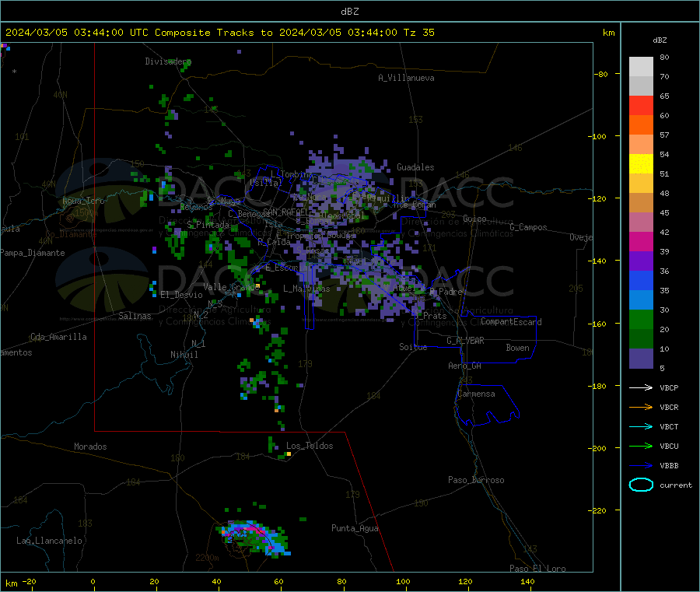The height and width of the screenshot is (592, 700).
Task: Click the 'Aero_GA' place label
Action: tap(464, 366)
